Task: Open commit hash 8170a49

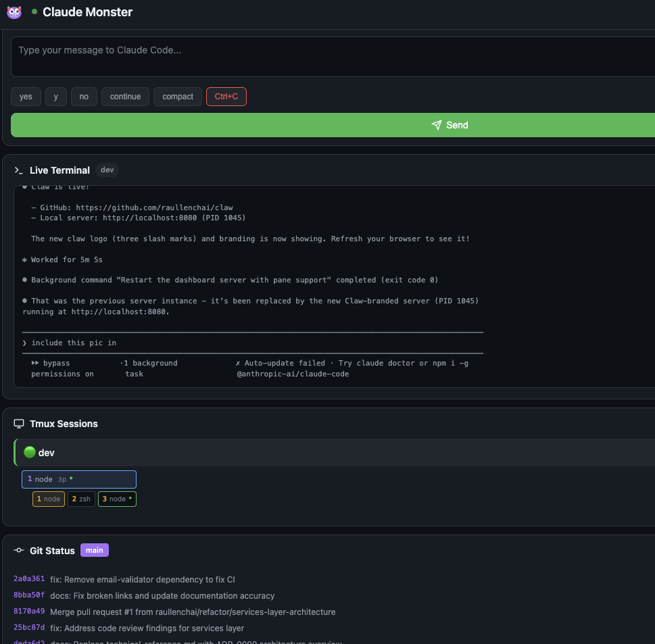Action: (29, 612)
